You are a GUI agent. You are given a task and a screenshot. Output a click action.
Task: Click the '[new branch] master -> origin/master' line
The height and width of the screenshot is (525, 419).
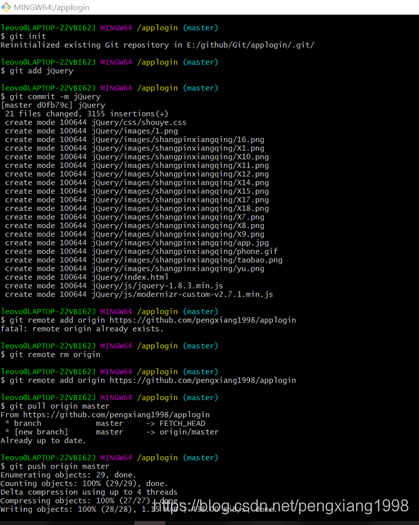click(112, 432)
